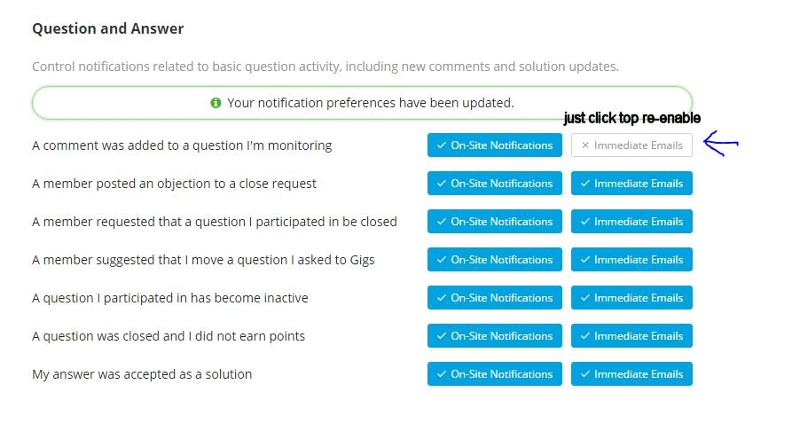The image size is (800, 423).
Task: Toggle On-Site Notifications for Gigs move suggestion
Action: tap(494, 259)
